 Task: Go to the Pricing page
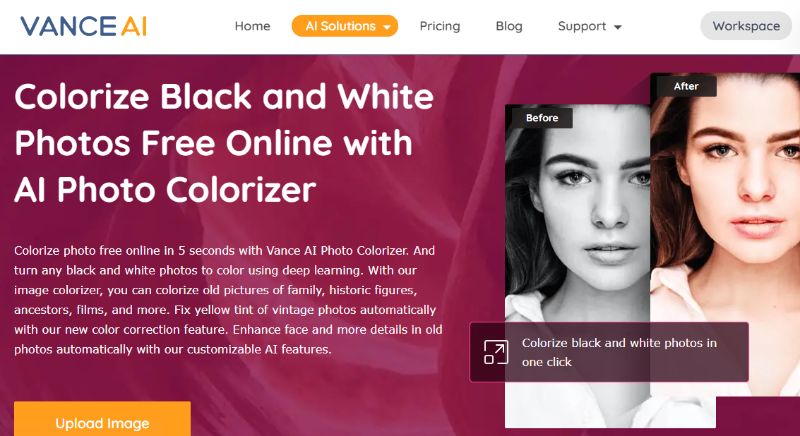pyautogui.click(x=440, y=26)
